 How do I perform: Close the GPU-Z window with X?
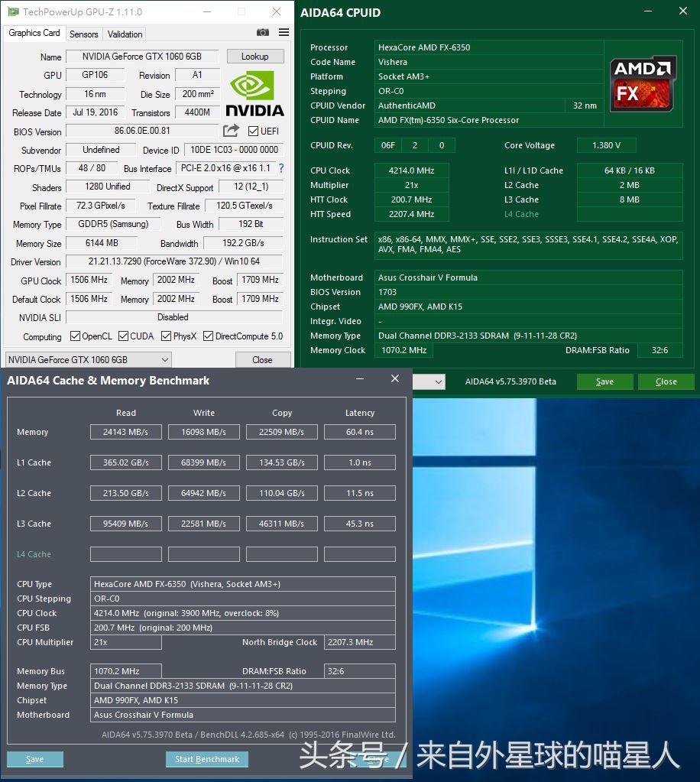[276, 11]
